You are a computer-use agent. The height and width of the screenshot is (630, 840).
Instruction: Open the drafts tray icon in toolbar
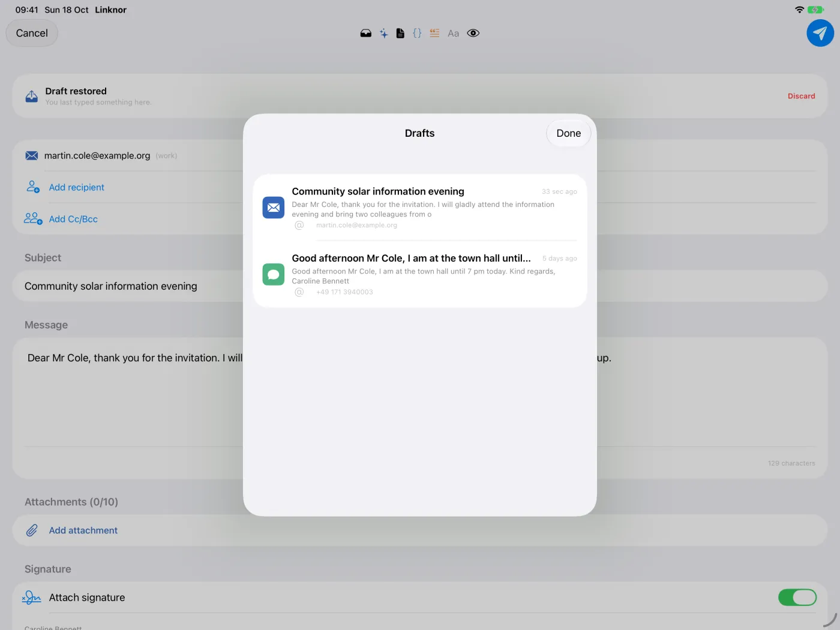pos(365,34)
